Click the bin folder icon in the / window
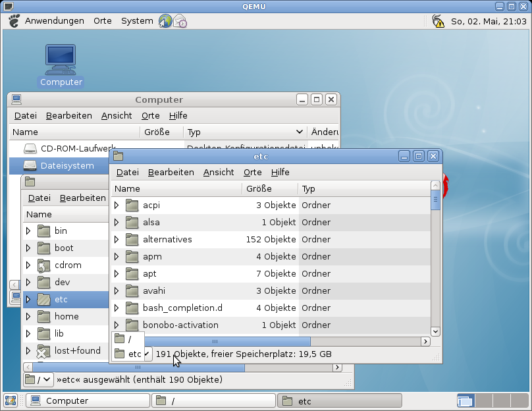 click(x=43, y=231)
